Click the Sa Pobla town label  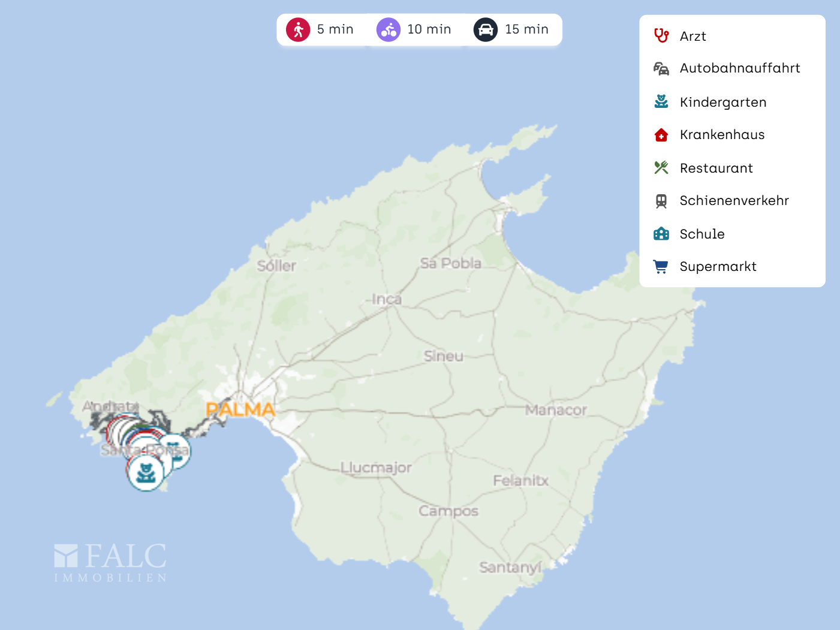[x=450, y=263]
